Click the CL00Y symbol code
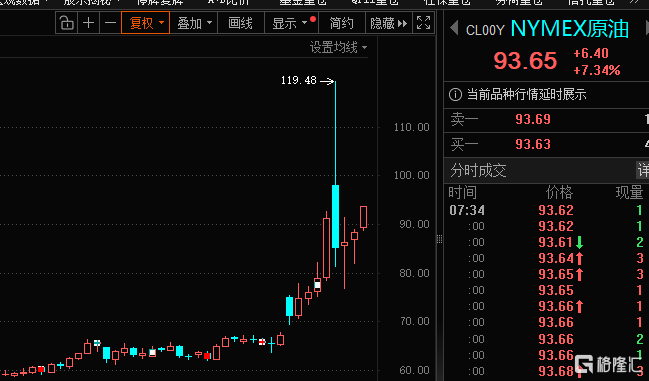The height and width of the screenshot is (381, 649). (485, 30)
